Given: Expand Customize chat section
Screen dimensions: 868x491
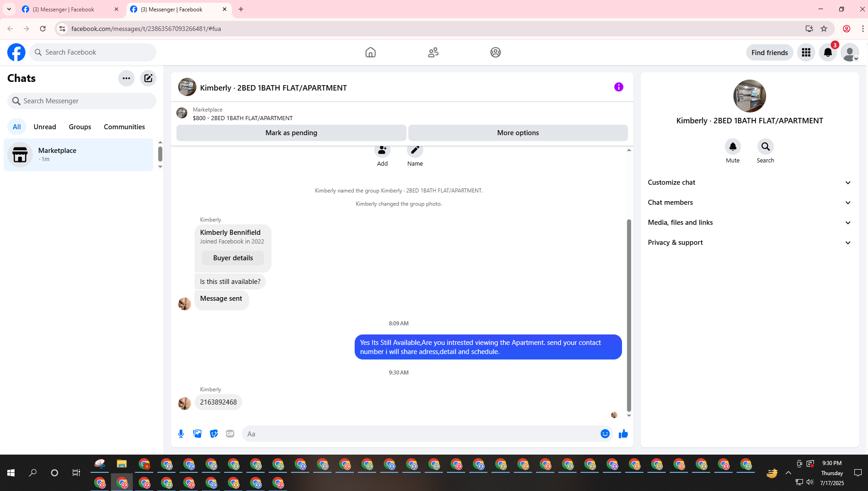Looking at the screenshot, I should coord(749,182).
